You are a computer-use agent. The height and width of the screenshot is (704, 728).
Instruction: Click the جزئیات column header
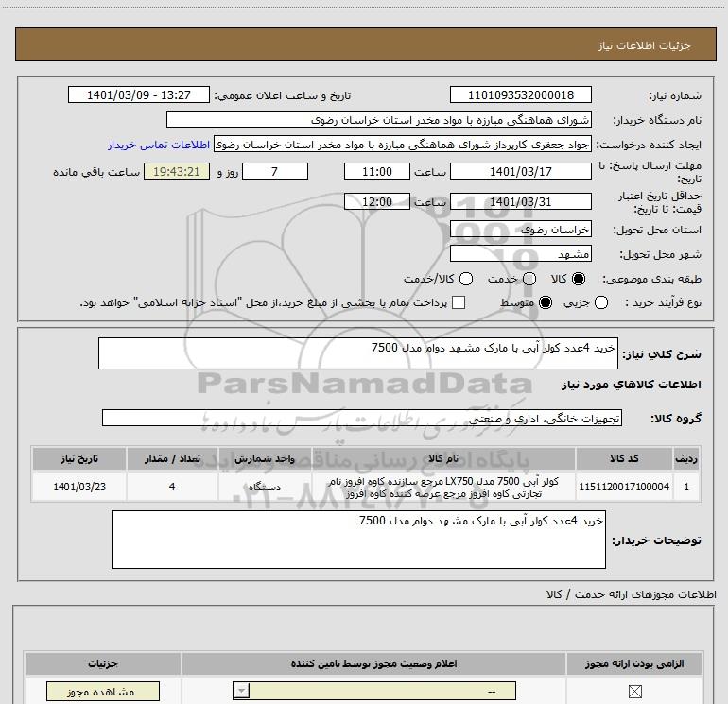(x=103, y=664)
